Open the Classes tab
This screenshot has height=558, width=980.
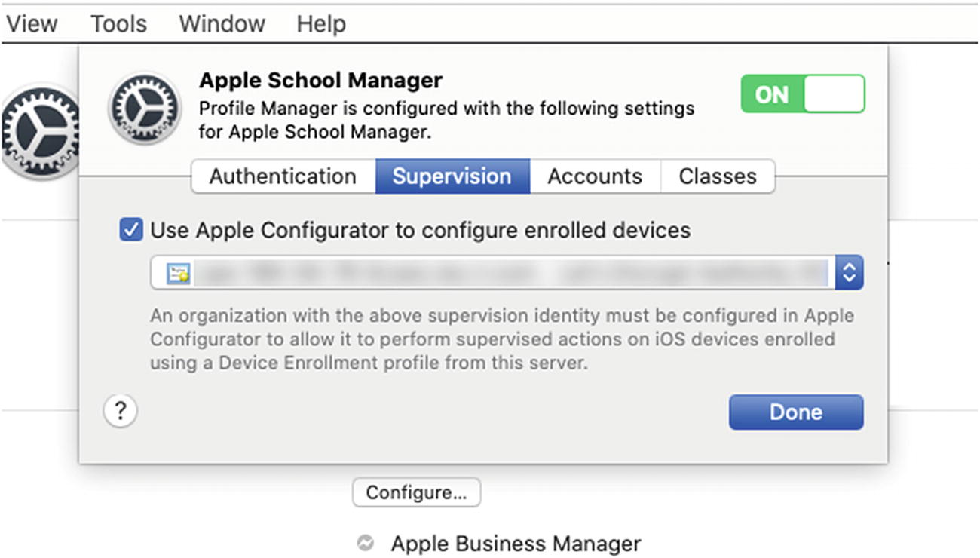pos(718,176)
